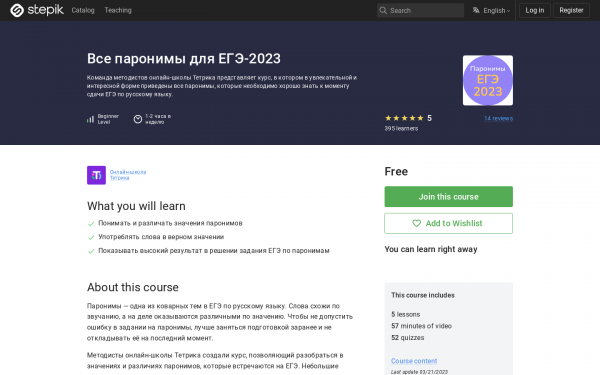Open the Паронимы ЕГЭ 2023 course thumbnail
The image size is (600, 375).
point(488,80)
